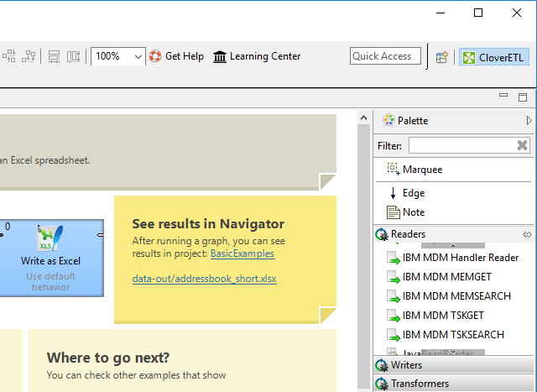Expand the Writers palette drawer
Viewport: 537px width, 392px height.
[454, 365]
